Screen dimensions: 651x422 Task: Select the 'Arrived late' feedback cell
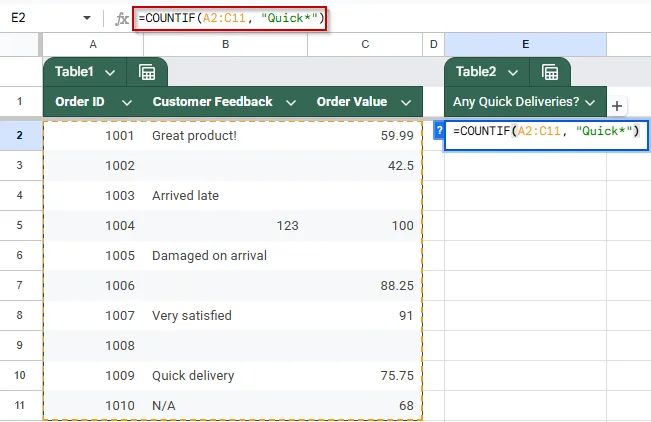tap(225, 195)
